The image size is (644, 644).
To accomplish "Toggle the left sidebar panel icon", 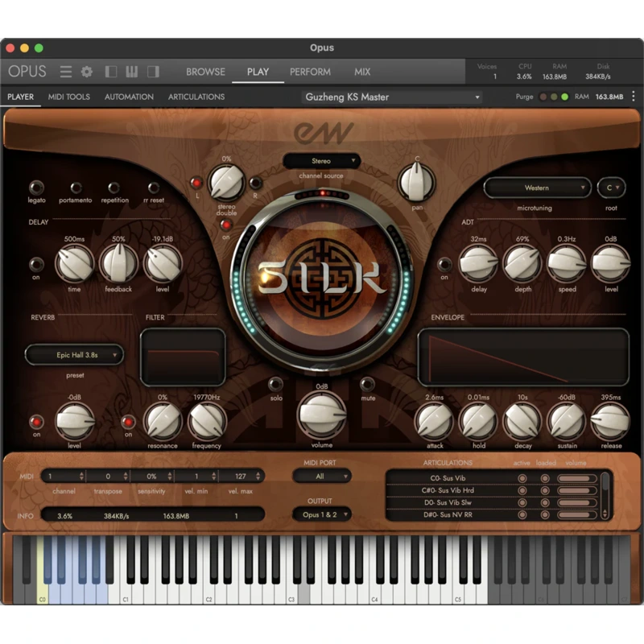I will pos(111,72).
